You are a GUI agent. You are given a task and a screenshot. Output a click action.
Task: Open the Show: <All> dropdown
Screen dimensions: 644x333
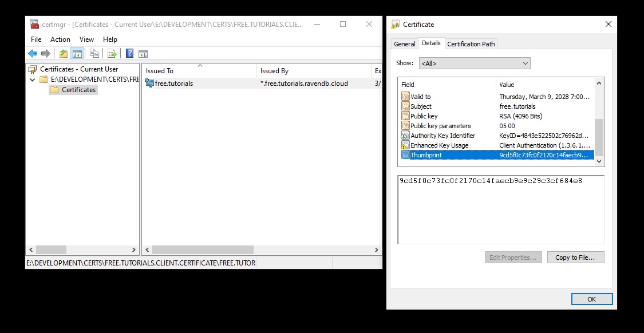point(475,64)
